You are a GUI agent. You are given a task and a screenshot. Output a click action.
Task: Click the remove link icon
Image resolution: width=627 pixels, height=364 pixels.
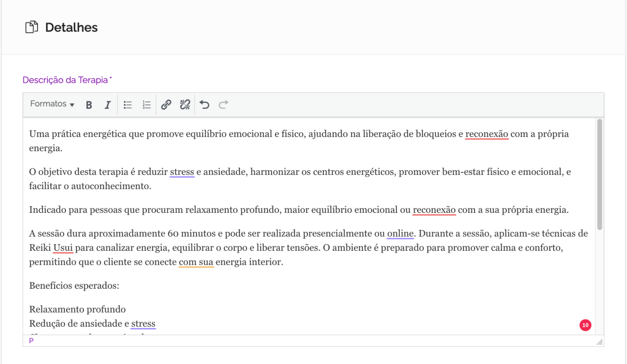click(x=185, y=105)
